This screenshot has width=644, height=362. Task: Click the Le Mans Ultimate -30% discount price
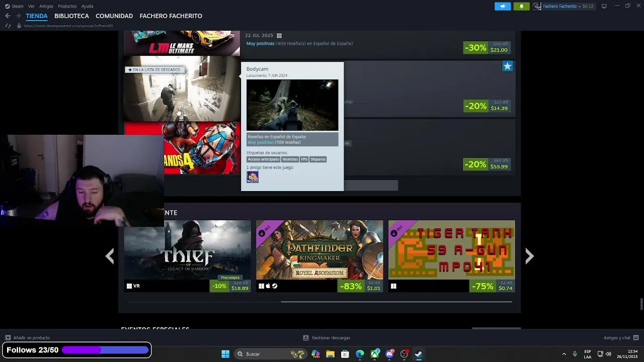tap(487, 48)
